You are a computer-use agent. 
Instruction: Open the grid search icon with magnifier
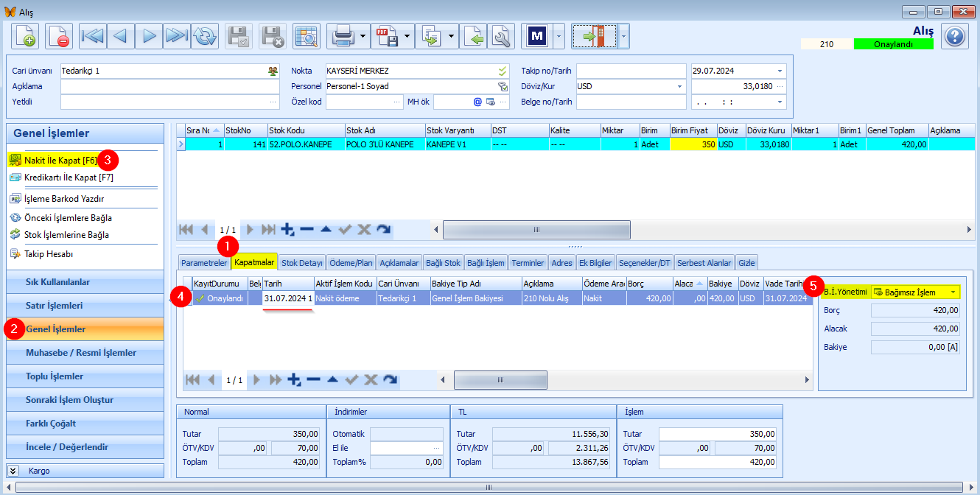306,35
